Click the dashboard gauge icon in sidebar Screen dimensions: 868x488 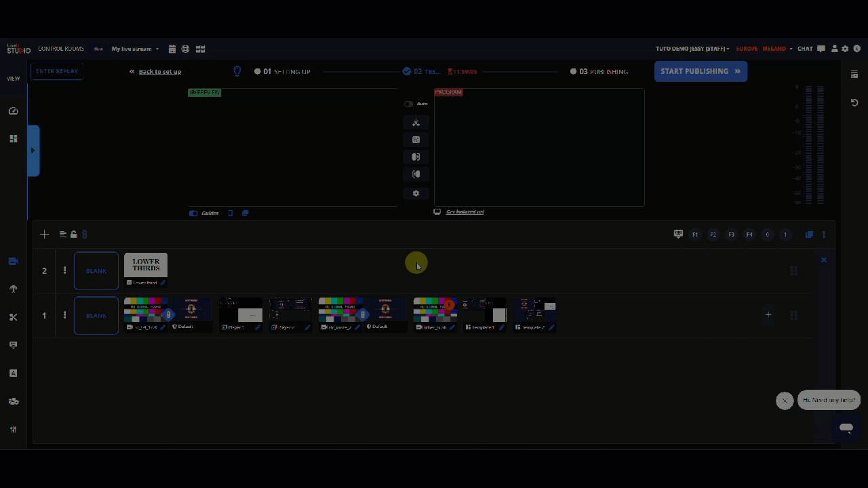(13, 111)
